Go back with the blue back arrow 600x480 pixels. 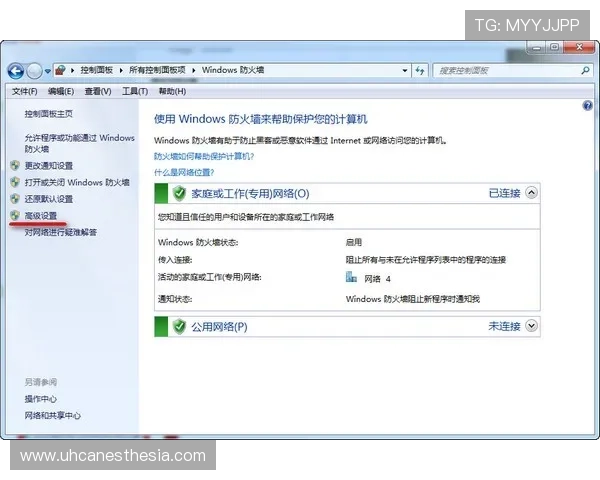(16, 71)
